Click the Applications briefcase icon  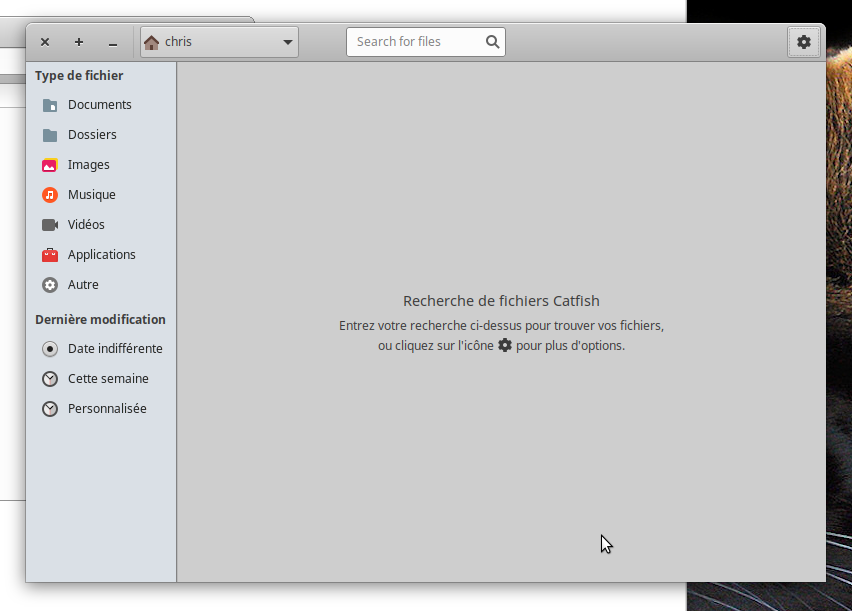(x=50, y=255)
